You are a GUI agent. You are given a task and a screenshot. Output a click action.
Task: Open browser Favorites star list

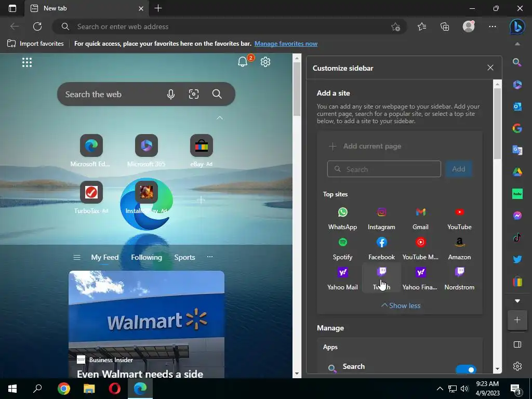[x=422, y=26]
